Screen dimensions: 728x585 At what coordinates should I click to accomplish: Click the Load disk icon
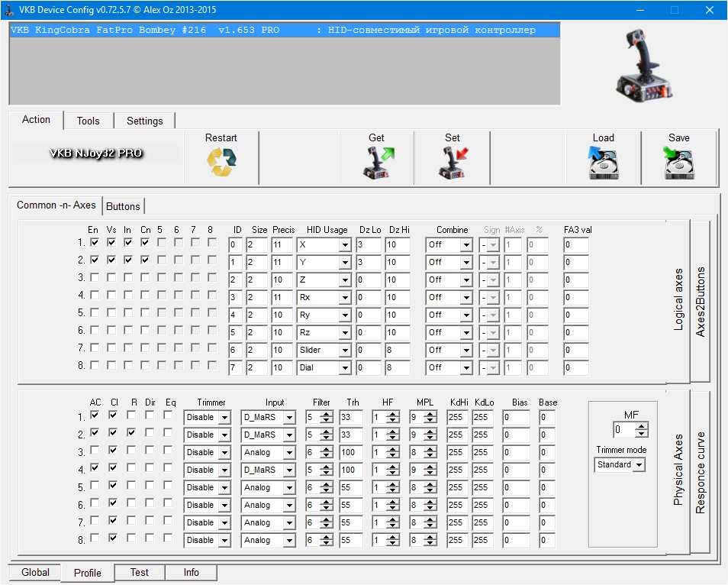coord(603,163)
